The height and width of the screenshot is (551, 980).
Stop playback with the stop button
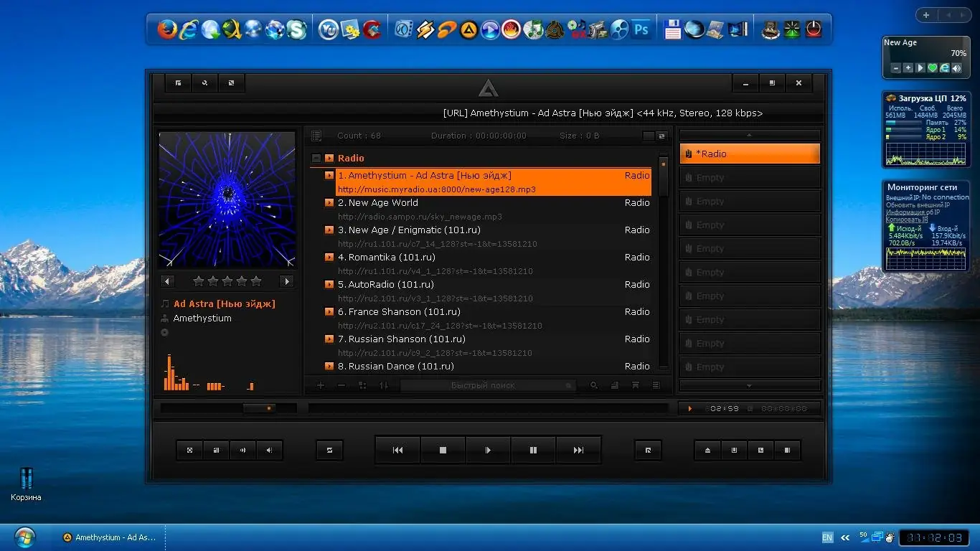click(443, 450)
